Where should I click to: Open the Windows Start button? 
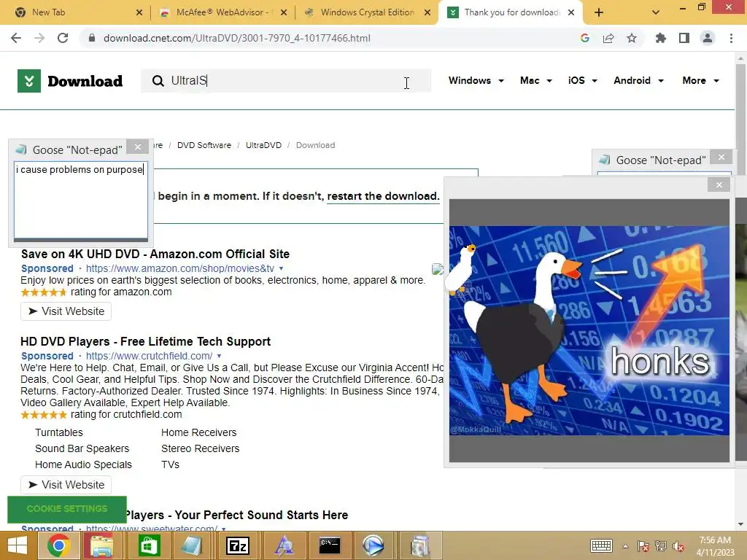tap(18, 545)
